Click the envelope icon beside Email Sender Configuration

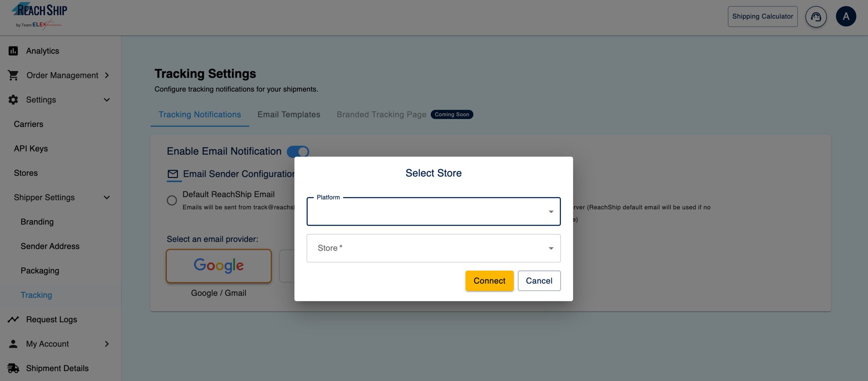[x=173, y=174]
